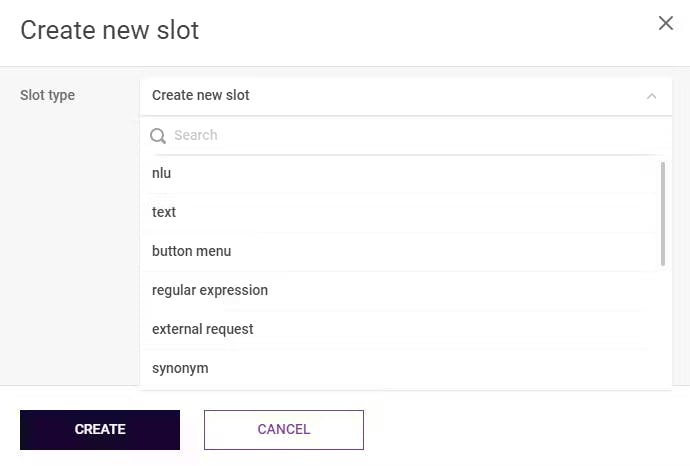The height and width of the screenshot is (466, 690).
Task: Choose the external request option
Action: click(203, 329)
